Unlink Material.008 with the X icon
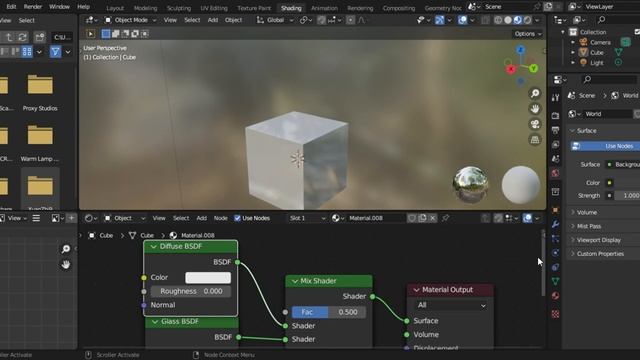The width and height of the screenshot is (640, 360). point(433,218)
